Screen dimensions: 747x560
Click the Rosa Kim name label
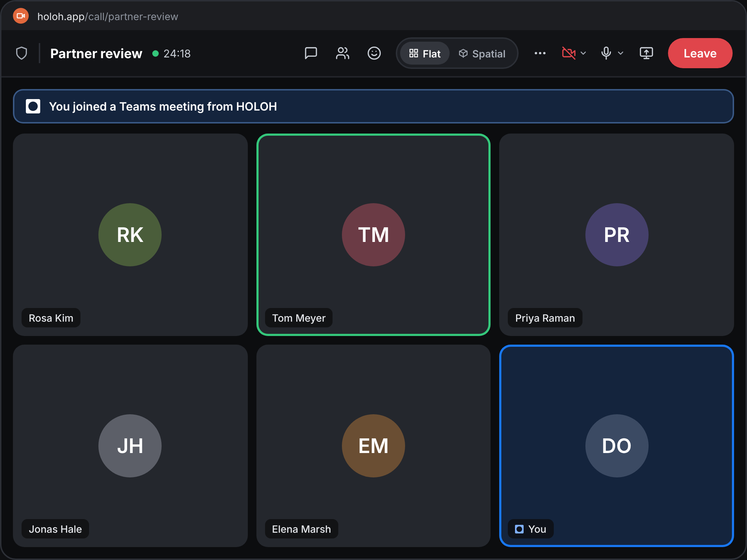(x=51, y=318)
